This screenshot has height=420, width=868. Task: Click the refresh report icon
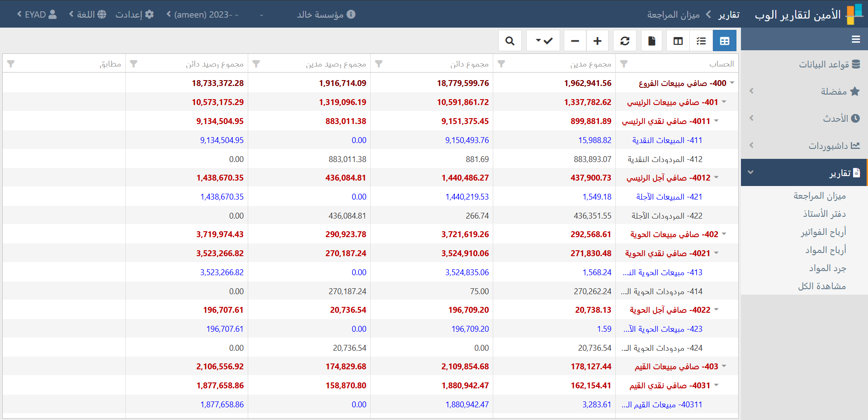[x=625, y=41]
